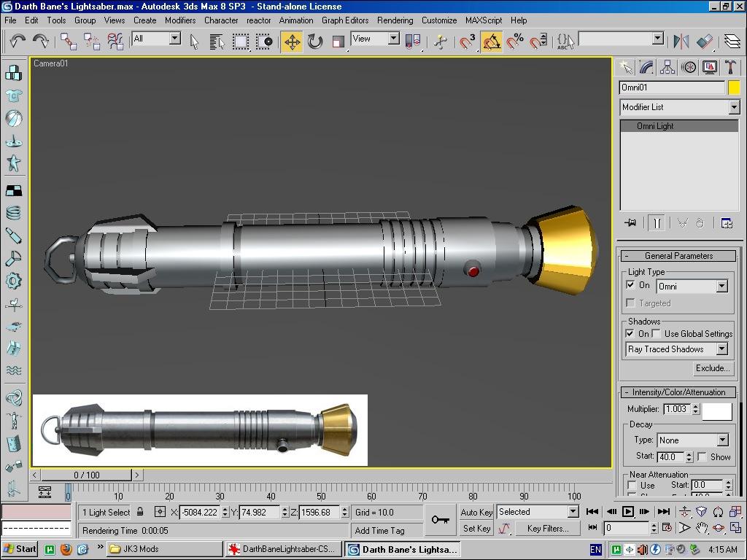Open the Hierarchy panel tab icon

667,67
